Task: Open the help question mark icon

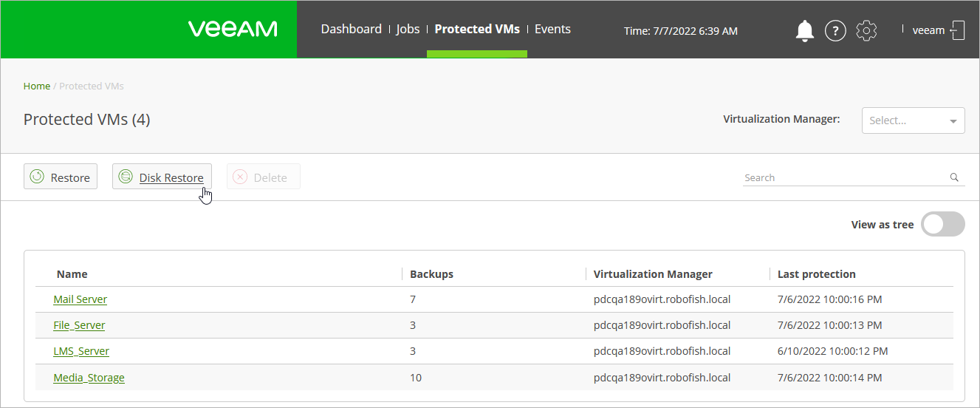Action: [835, 30]
